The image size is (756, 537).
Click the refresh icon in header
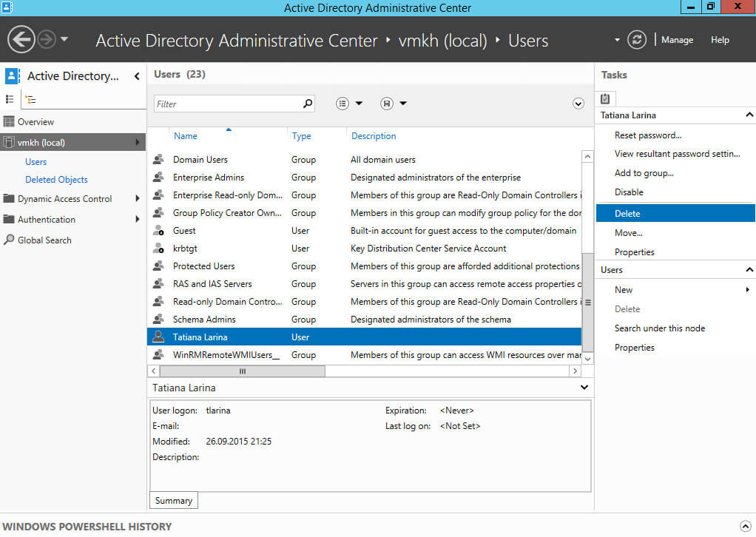pos(636,39)
